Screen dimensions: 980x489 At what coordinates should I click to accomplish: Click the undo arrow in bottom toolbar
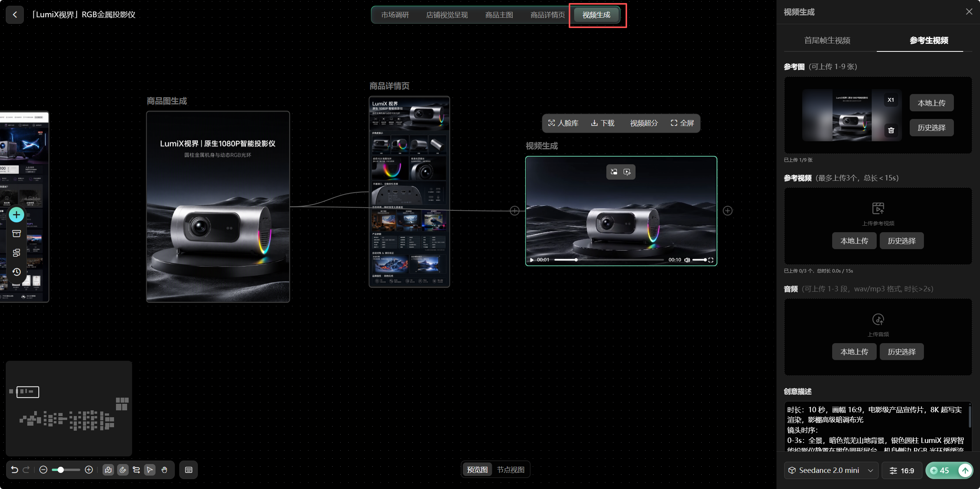tap(15, 470)
